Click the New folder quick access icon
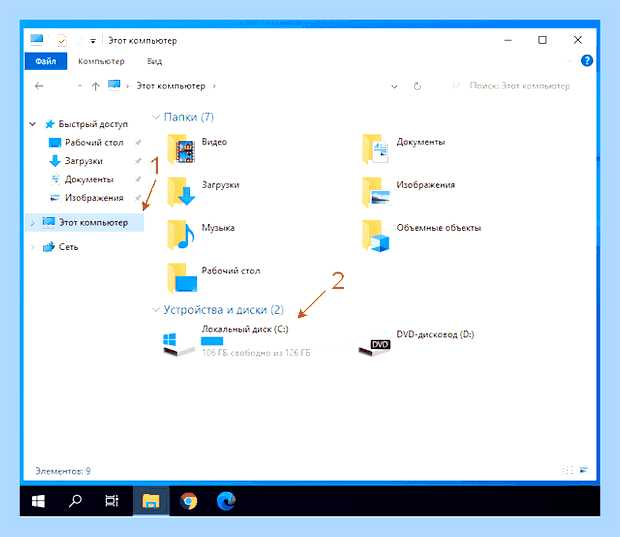 click(x=79, y=40)
